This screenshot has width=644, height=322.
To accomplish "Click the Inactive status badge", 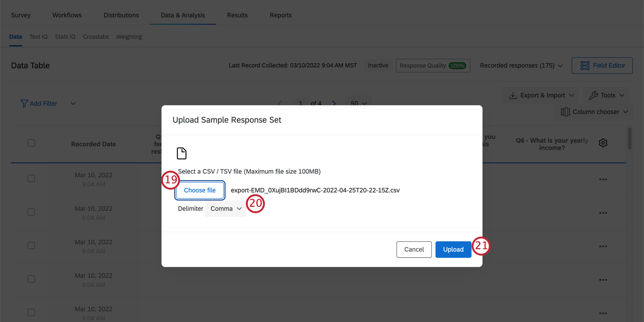I will coord(378,66).
